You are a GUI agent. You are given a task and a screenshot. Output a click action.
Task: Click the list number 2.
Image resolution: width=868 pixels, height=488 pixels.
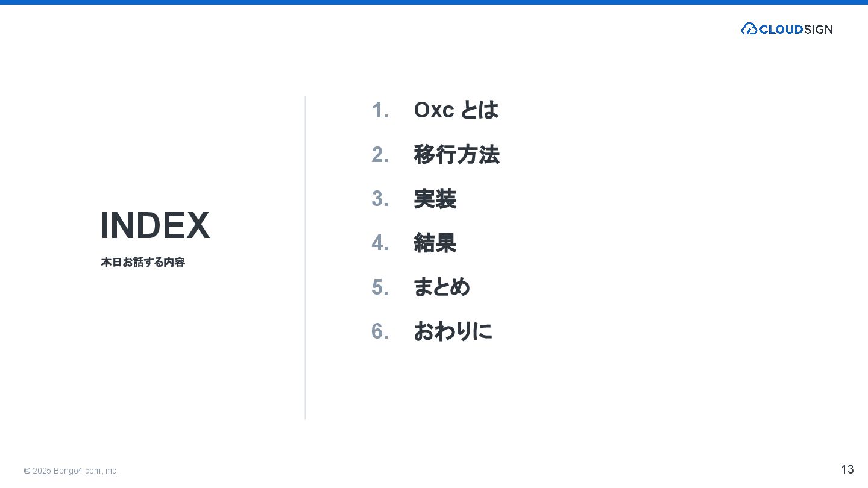pyautogui.click(x=380, y=155)
